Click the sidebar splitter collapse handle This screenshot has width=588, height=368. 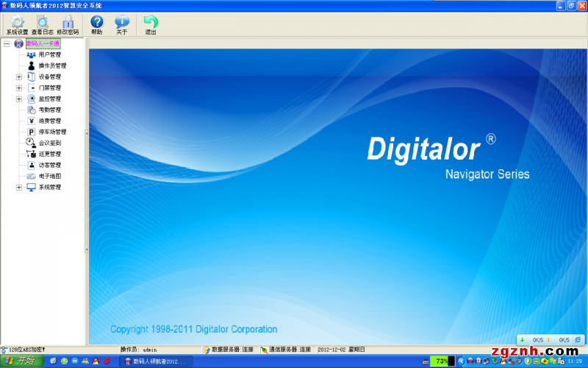(x=87, y=132)
